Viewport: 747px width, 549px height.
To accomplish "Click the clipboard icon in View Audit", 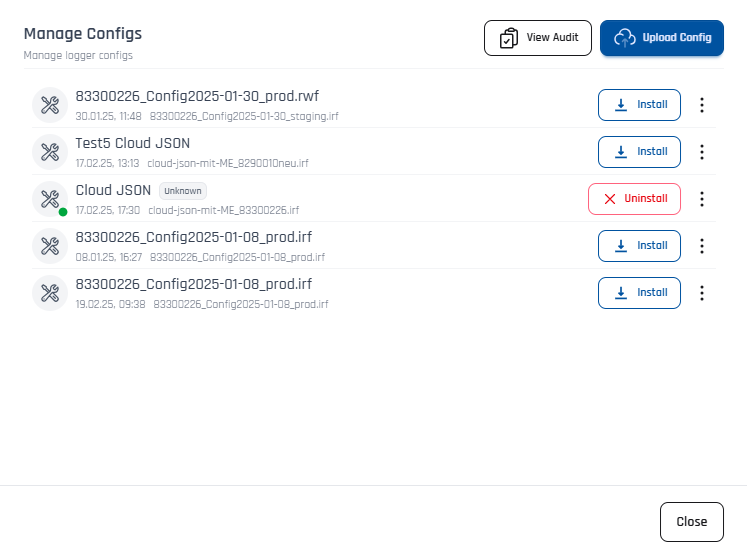I will pos(509,38).
